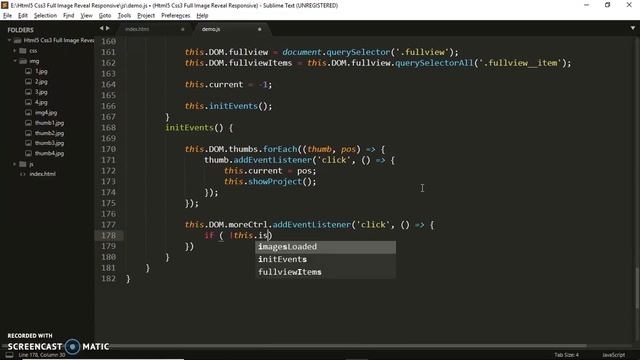Viewport: 640px width, 360px height.
Task: Click the image icon of thumb1.jpg
Action: [x=28, y=123]
